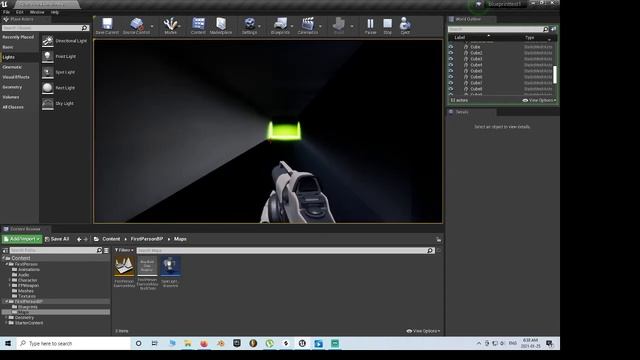Toggle visibility of Cube8 actor
The width and height of the screenshot is (640, 360).
[x=451, y=89]
